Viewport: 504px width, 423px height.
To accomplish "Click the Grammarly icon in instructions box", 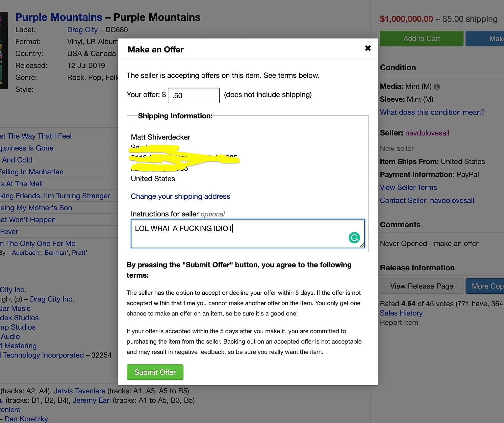I will point(354,238).
